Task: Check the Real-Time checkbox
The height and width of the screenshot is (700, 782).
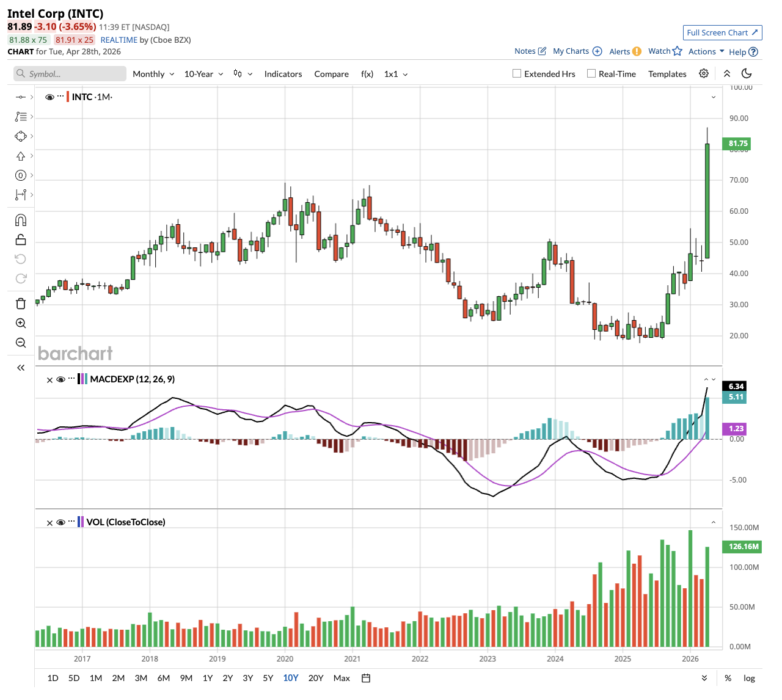Action: click(591, 74)
